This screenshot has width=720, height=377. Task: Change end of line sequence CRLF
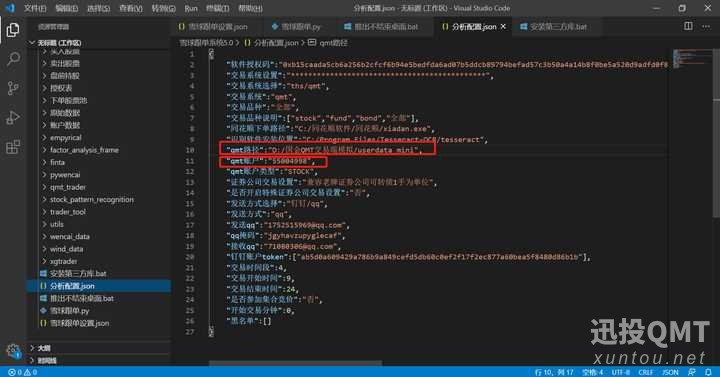(x=646, y=372)
